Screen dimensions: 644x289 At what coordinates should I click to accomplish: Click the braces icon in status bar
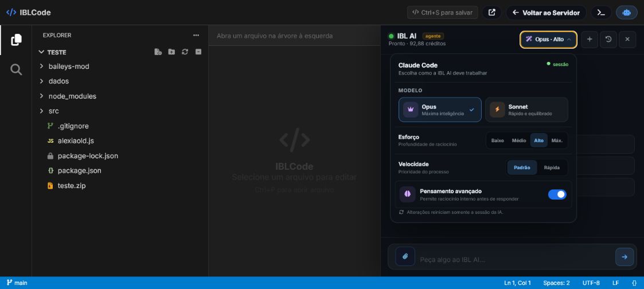[634, 283]
